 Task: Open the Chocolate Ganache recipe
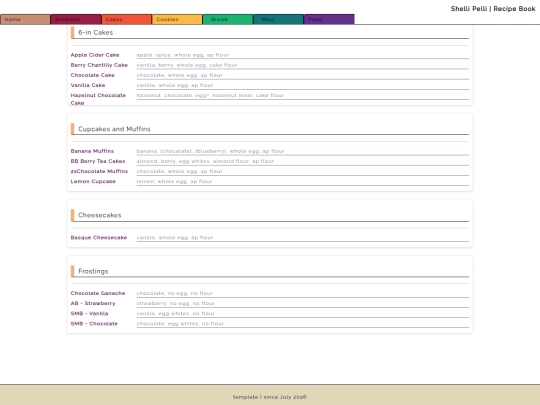(x=97, y=293)
